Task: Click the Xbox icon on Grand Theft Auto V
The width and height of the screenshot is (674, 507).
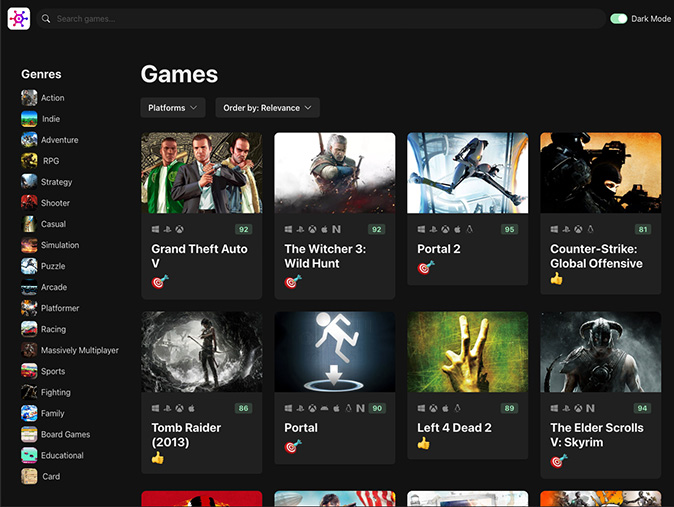Action: (x=179, y=230)
